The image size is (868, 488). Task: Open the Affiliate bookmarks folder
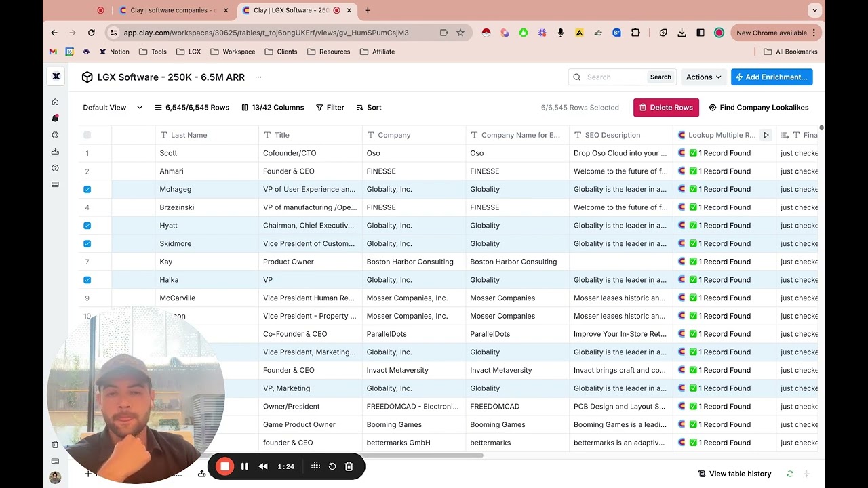coord(377,52)
